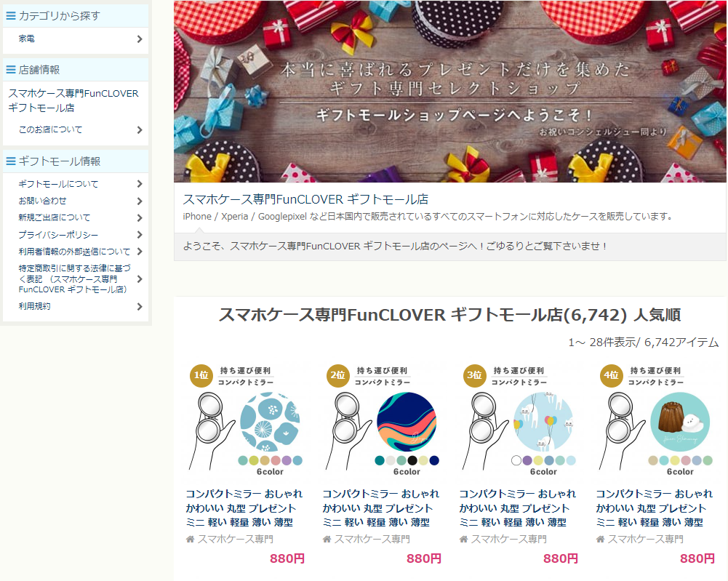Image resolution: width=728 pixels, height=581 pixels.
Task: Open the first ranked コンパクトミラー product title
Action: (244, 508)
